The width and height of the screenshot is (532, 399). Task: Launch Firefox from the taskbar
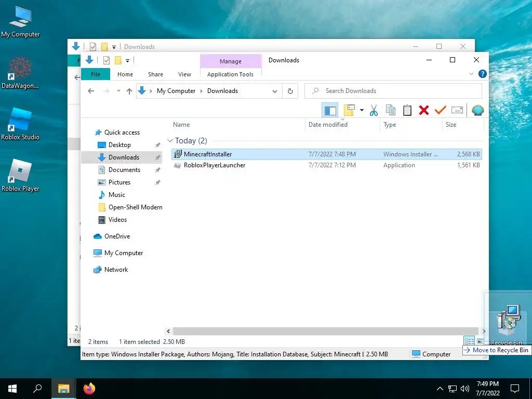pos(89,389)
